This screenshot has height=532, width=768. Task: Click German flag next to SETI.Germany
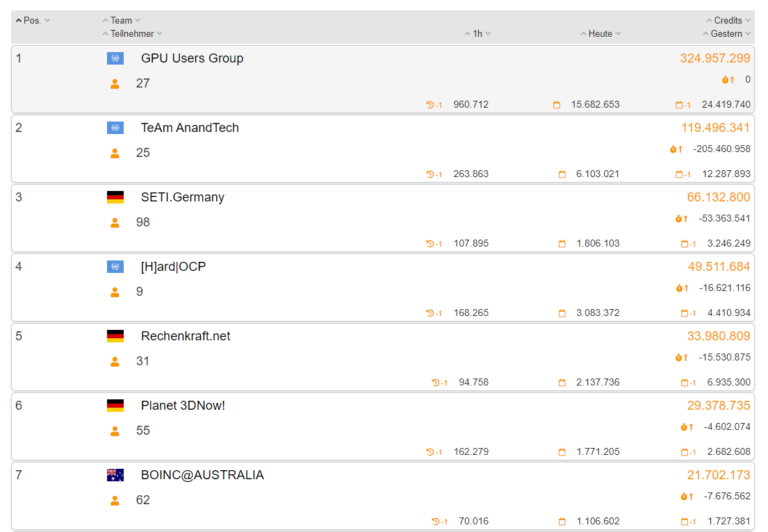(115, 197)
